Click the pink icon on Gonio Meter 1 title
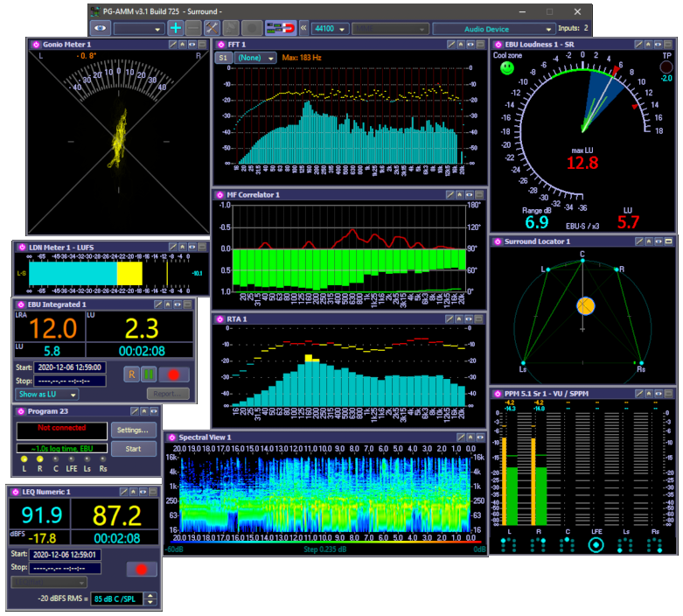The height and width of the screenshot is (616, 683). [36, 44]
